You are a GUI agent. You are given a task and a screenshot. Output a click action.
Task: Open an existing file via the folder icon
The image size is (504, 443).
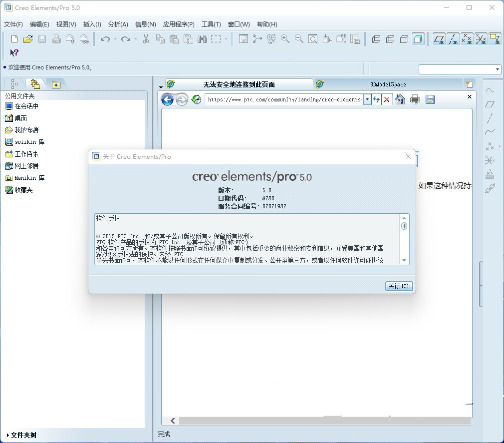[x=28, y=39]
